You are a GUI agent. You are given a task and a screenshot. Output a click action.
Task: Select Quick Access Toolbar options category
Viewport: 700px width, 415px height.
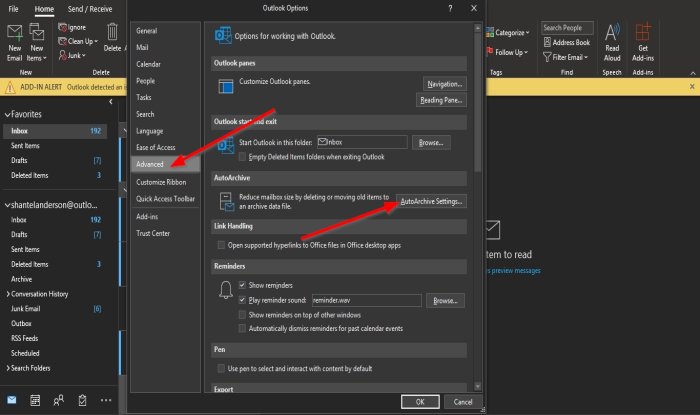point(165,199)
